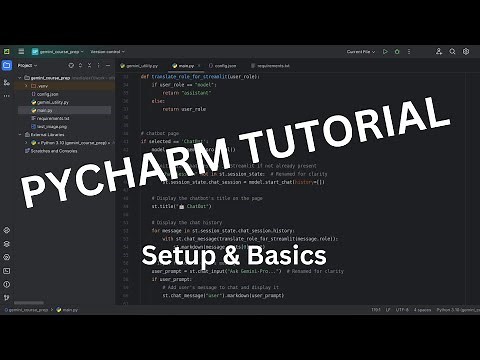The image size is (480, 360).
Task: Open the Version control dropdown
Action: [x=107, y=52]
